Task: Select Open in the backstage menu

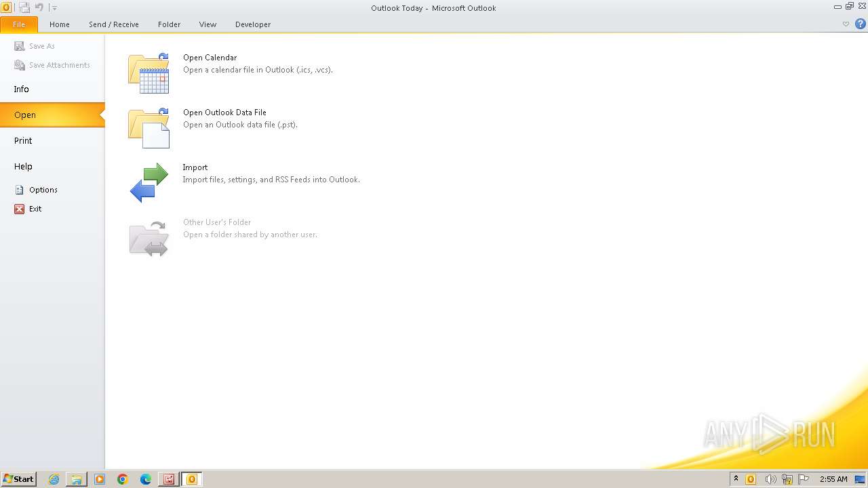Action: click(x=52, y=115)
